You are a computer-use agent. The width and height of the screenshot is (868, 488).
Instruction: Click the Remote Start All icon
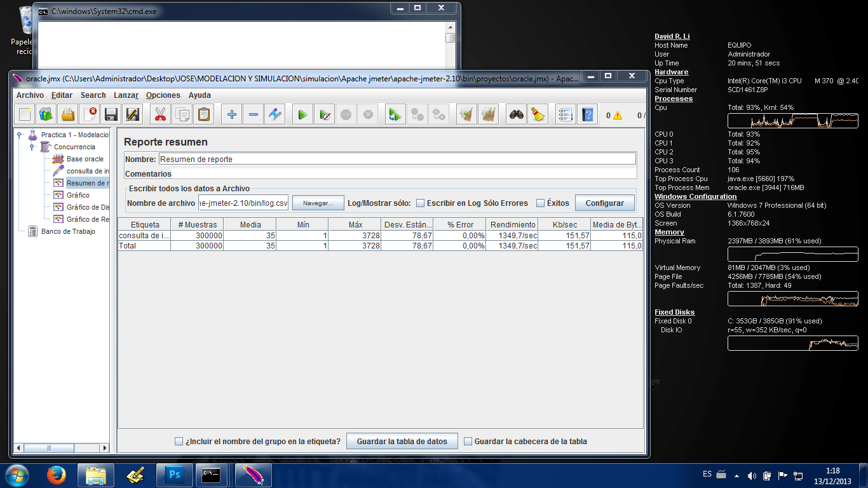[395, 114]
